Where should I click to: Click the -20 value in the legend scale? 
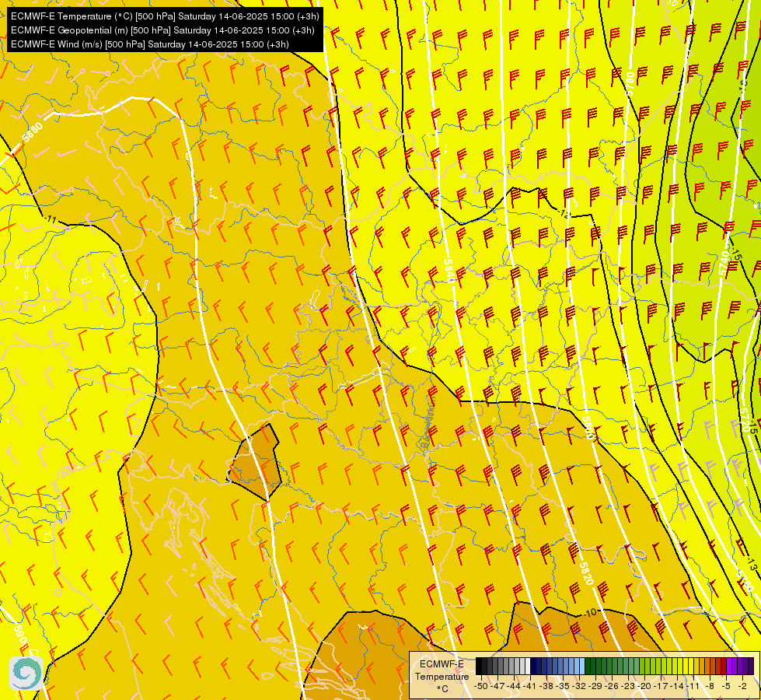tap(646, 686)
